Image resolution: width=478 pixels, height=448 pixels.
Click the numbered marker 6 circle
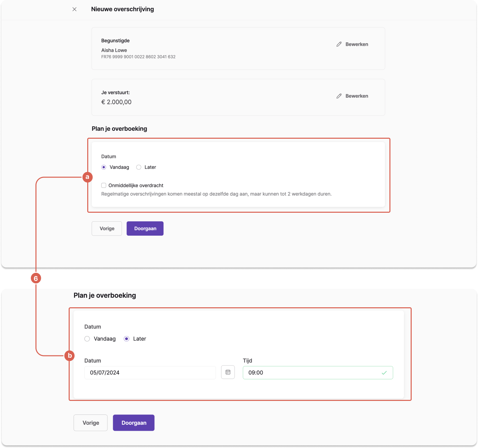[36, 278]
